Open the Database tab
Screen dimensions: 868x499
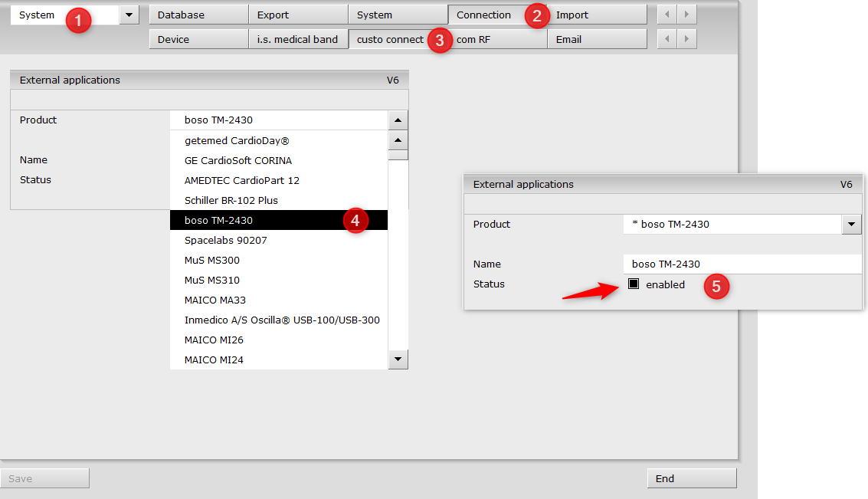[x=198, y=15]
